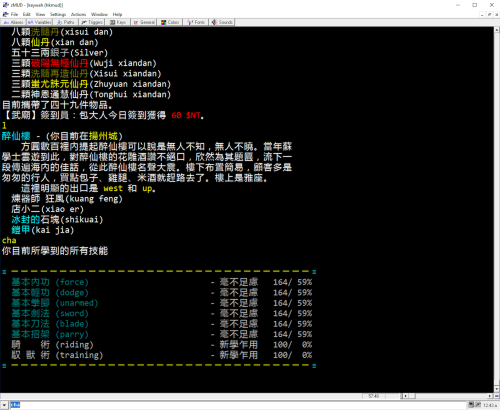
Task: Click '(Xisui xiandan)' inventory line
Action: pyautogui.click(x=86, y=73)
